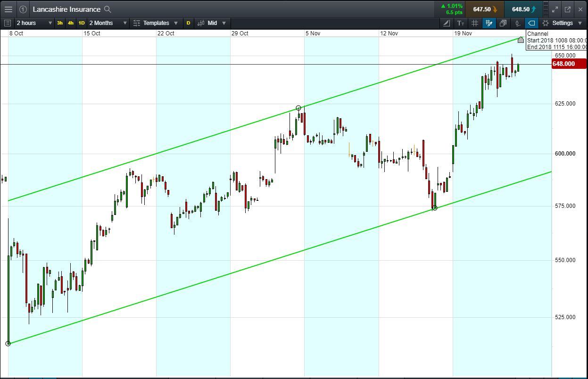Open the drawing tools triangle icon

click(x=447, y=23)
